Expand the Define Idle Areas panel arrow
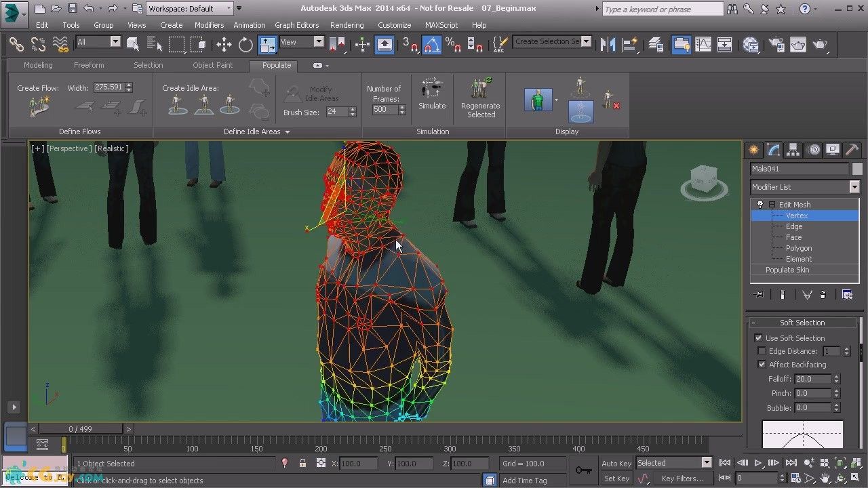Image resolution: width=868 pixels, height=488 pixels. [288, 132]
